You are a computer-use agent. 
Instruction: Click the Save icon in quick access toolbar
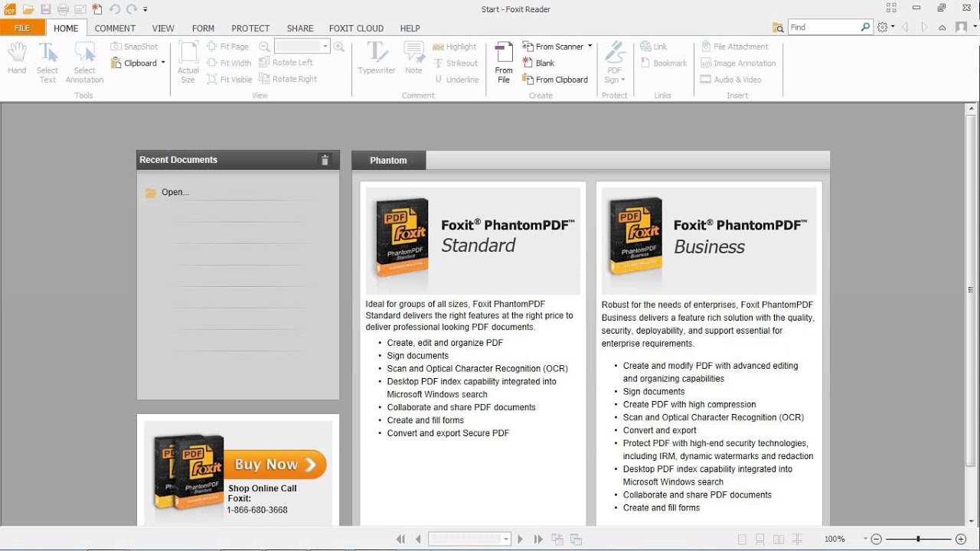click(x=46, y=9)
